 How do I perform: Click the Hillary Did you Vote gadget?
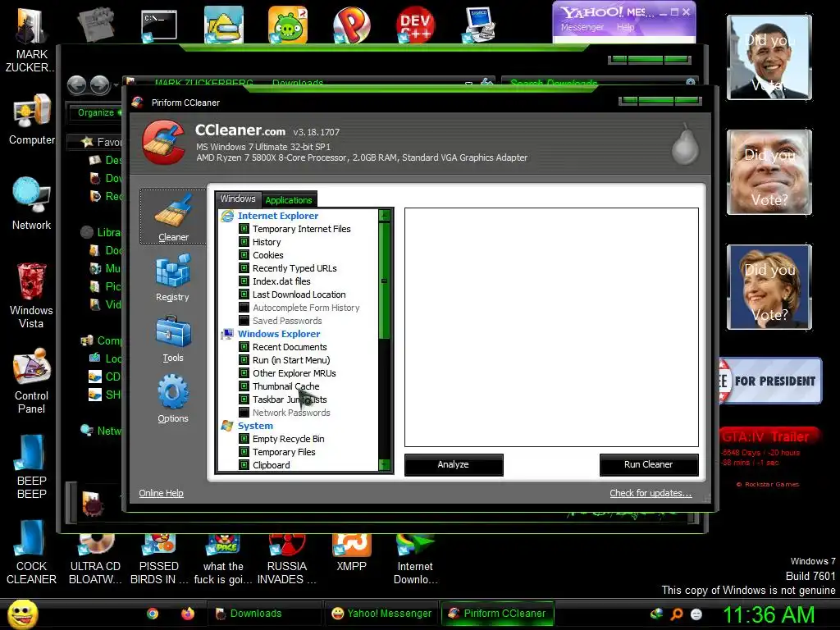pyautogui.click(x=769, y=287)
